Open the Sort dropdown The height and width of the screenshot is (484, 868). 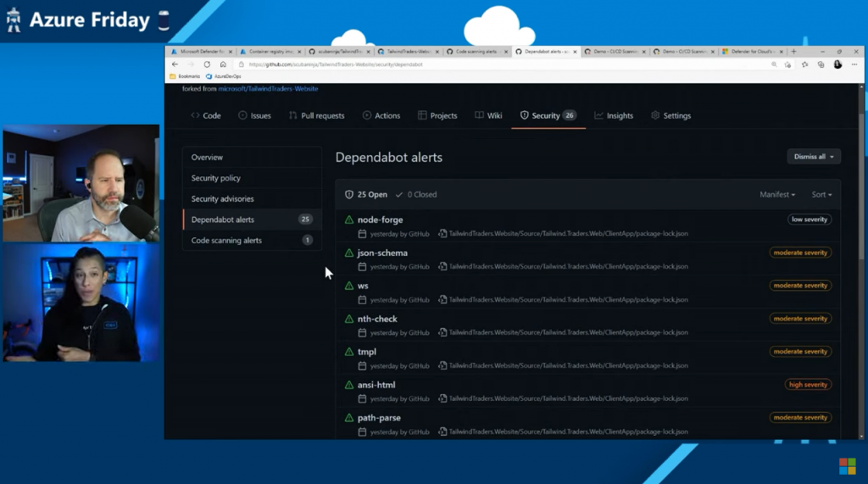[x=821, y=194]
